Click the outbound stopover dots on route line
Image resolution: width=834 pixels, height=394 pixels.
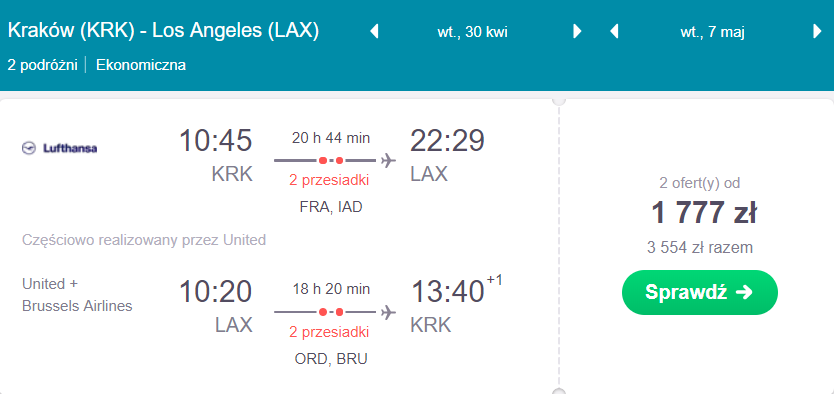coord(330,160)
